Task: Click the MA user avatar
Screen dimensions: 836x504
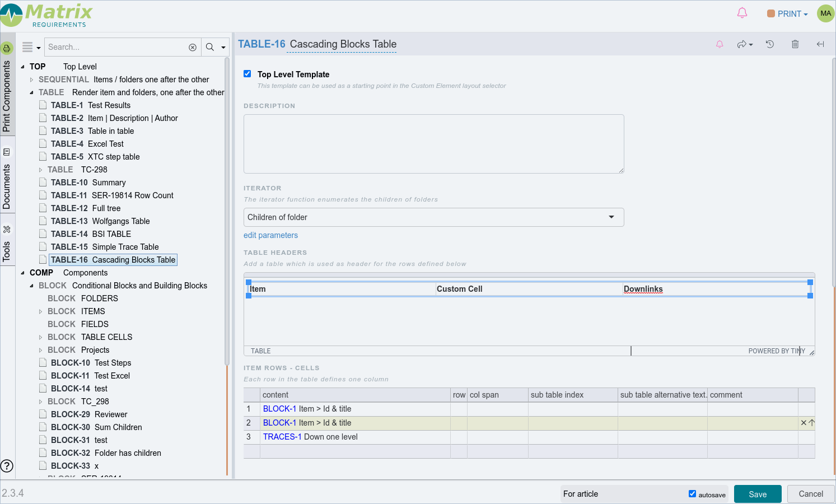Action: tap(825, 13)
